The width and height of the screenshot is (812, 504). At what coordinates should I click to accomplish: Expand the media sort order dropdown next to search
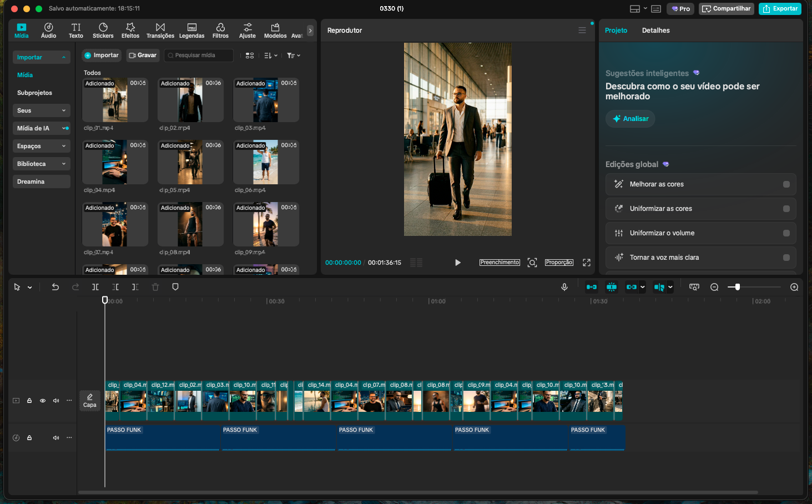point(271,55)
